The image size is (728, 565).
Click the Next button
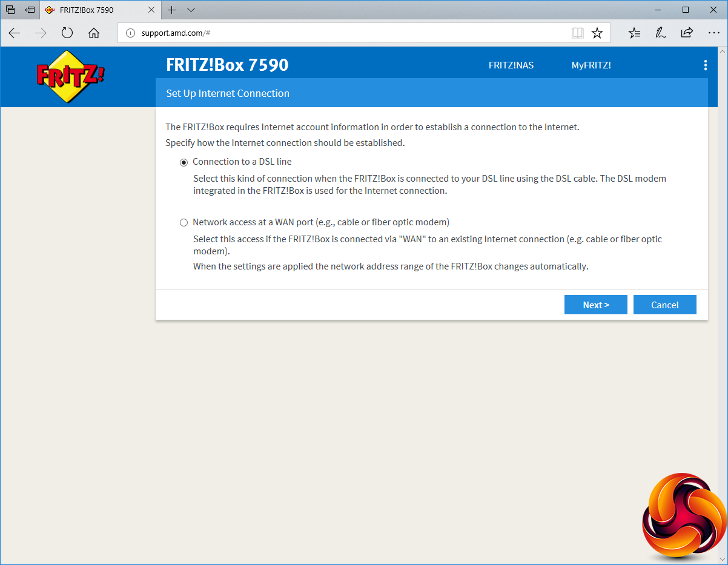pos(596,305)
